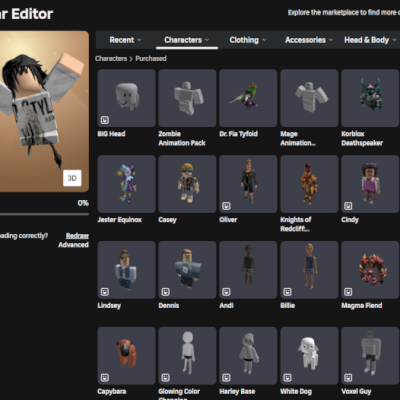Click the bundle icon on Lindsey tile
This screenshot has height=400, width=400.
pos(105,292)
